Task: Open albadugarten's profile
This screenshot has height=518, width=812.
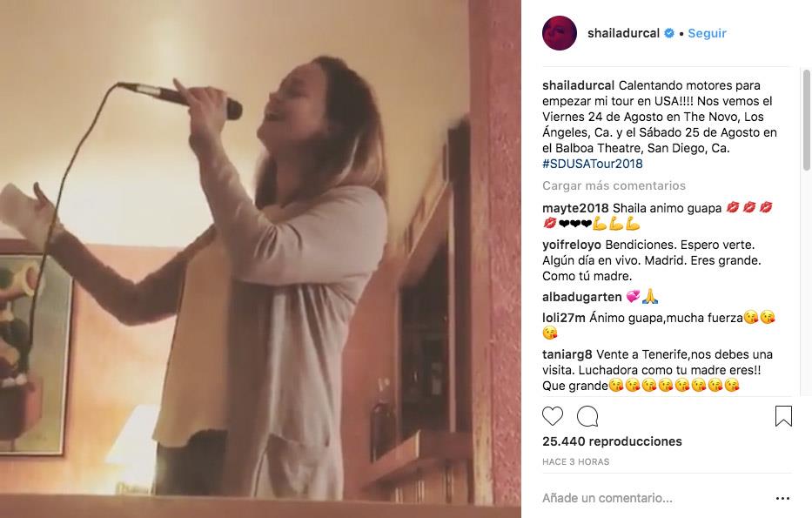Action: pyautogui.click(x=580, y=296)
